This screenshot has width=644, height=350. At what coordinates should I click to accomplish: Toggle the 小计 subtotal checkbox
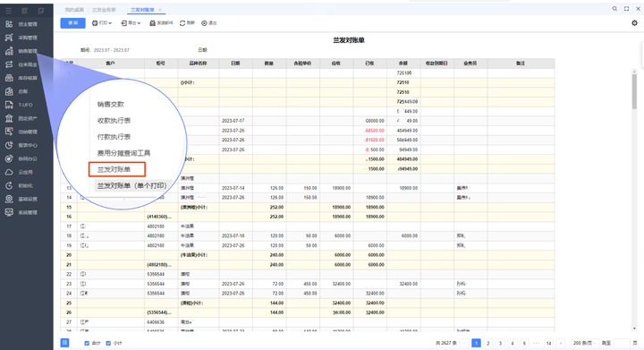coord(108,343)
